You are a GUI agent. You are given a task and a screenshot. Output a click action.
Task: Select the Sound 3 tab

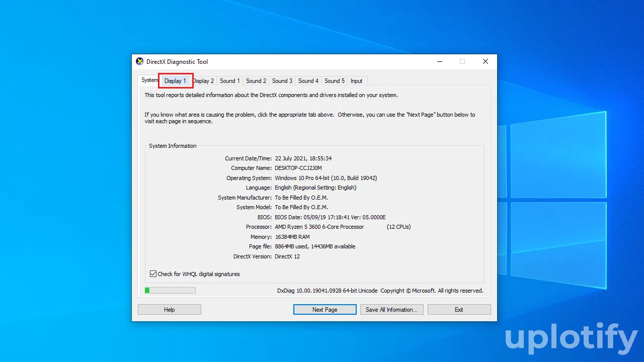point(282,81)
